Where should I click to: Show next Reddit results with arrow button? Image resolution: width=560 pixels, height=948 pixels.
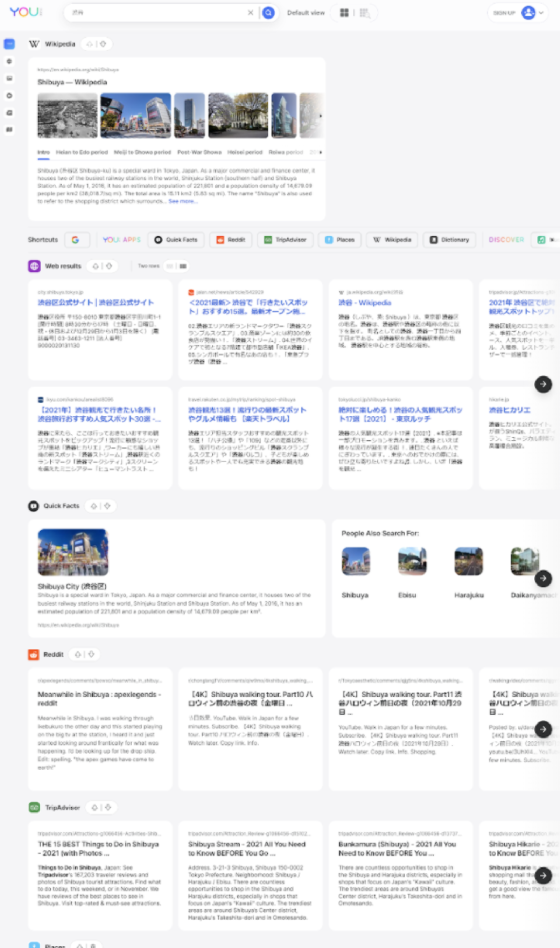coord(543,729)
